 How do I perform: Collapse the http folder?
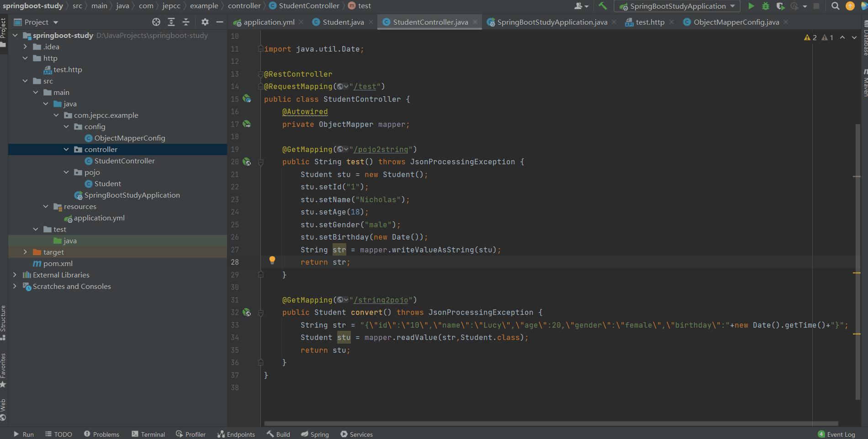pyautogui.click(x=25, y=58)
